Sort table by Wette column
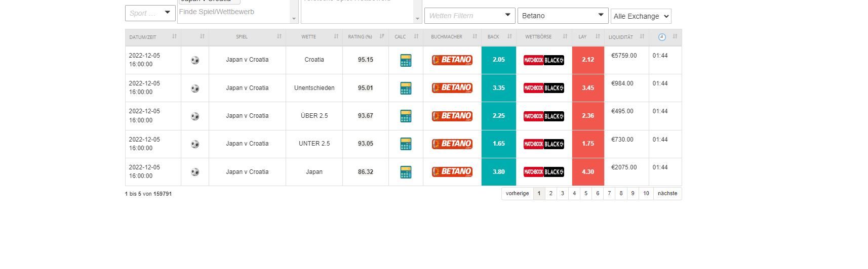 tap(314, 37)
